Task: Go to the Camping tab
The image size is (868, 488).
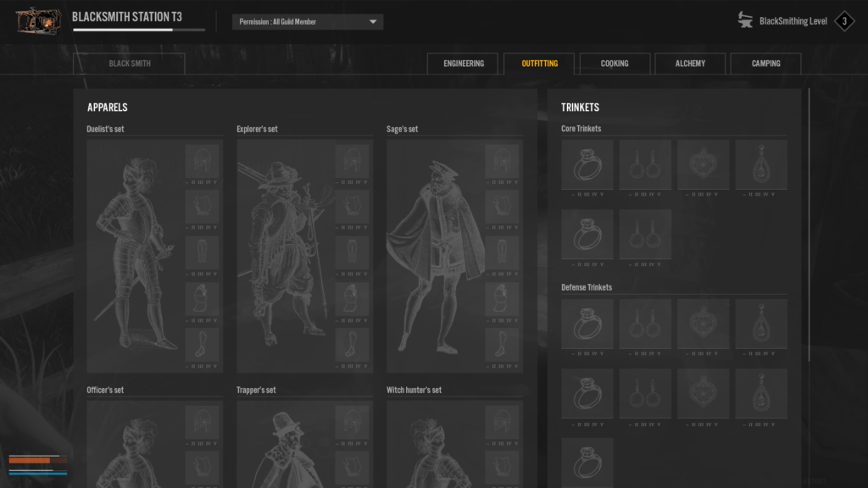Action: [765, 64]
